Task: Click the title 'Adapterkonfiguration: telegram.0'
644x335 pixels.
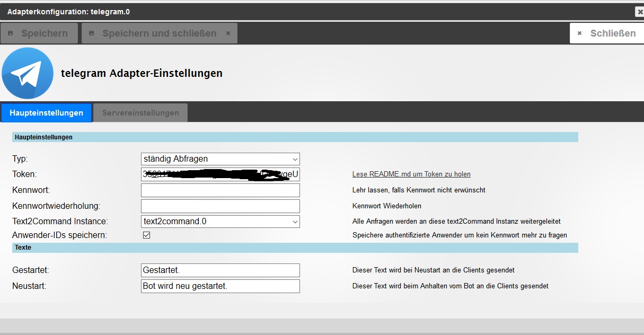Action: pos(68,11)
